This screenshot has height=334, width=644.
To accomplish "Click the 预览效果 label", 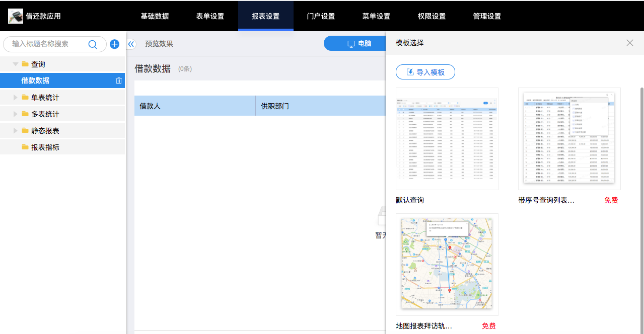I will click(159, 44).
